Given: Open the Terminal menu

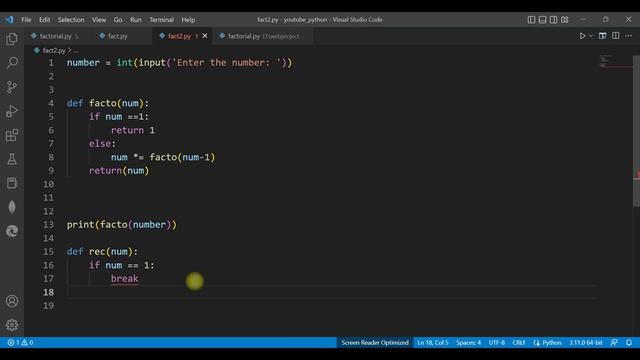Looking at the screenshot, I should (161, 20).
